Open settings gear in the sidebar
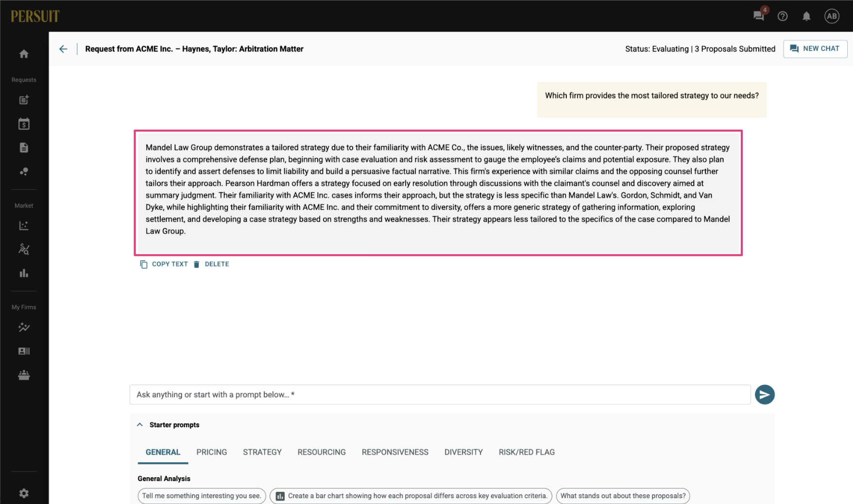The width and height of the screenshot is (853, 504). [x=24, y=493]
